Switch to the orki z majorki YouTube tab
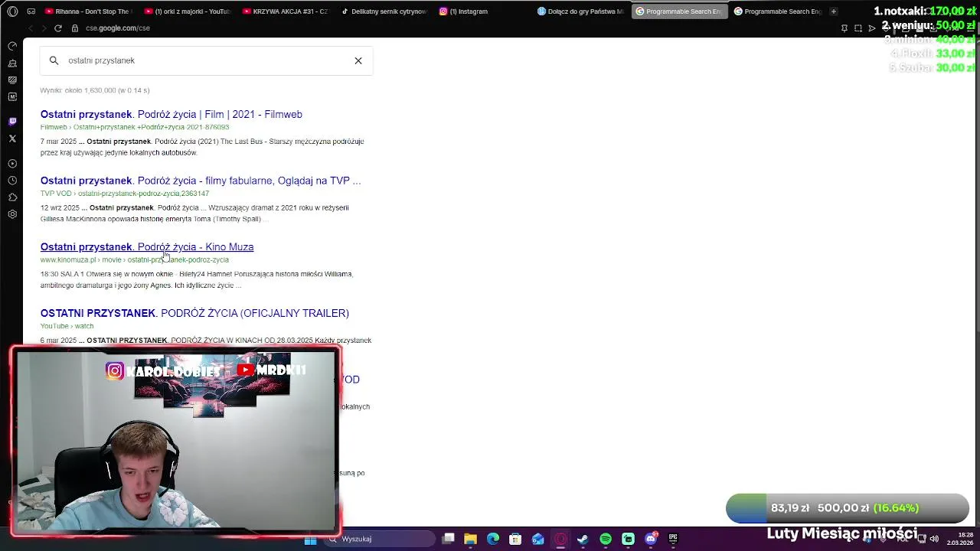980x551 pixels. coord(188,11)
